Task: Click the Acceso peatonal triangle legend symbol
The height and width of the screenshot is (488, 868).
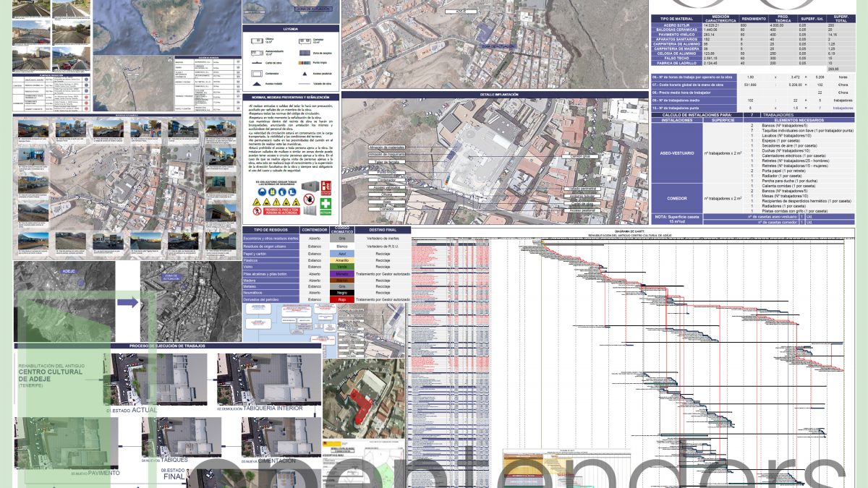Action: click(305, 74)
